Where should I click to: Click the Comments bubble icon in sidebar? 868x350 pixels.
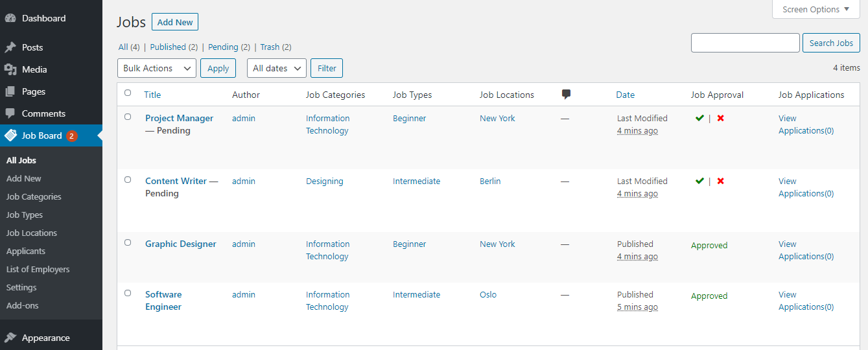10,113
